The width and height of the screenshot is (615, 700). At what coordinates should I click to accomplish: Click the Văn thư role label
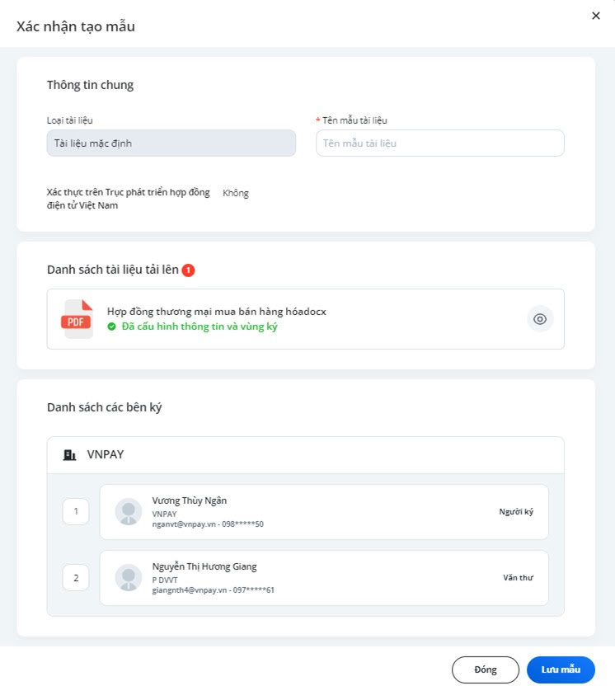tap(519, 578)
